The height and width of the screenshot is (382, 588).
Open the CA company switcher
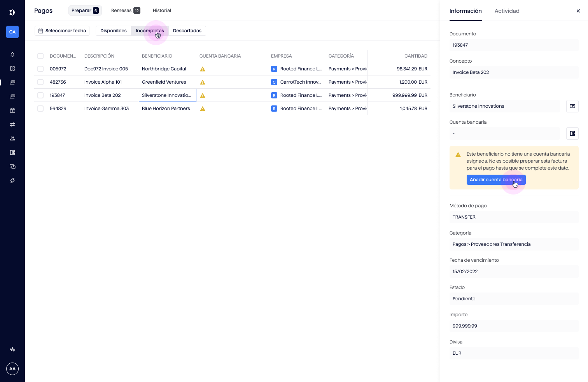[x=12, y=32]
